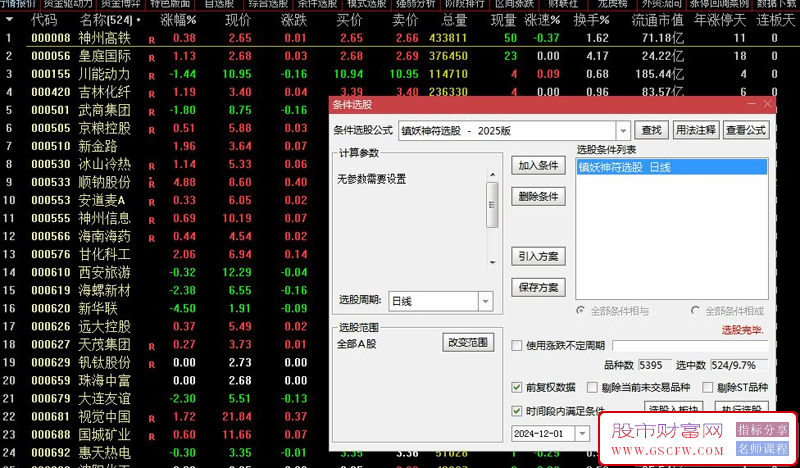Open 选股周期 日线 dropdown

click(x=485, y=301)
